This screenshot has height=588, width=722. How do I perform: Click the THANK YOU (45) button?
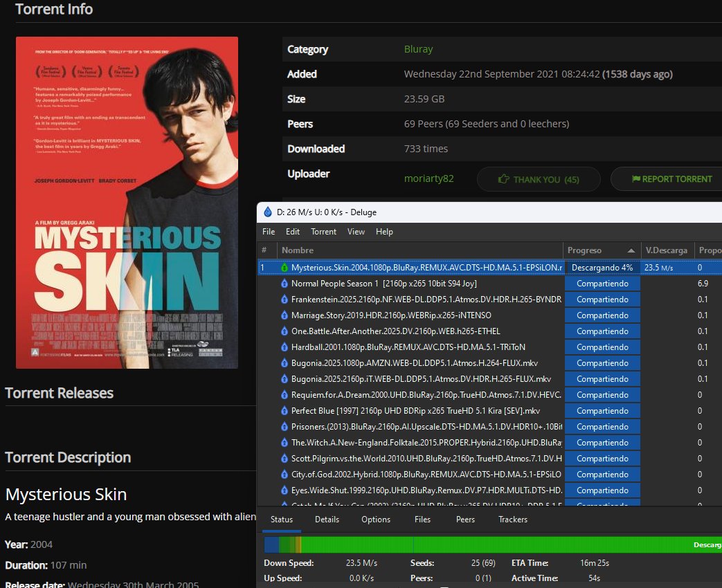click(539, 179)
